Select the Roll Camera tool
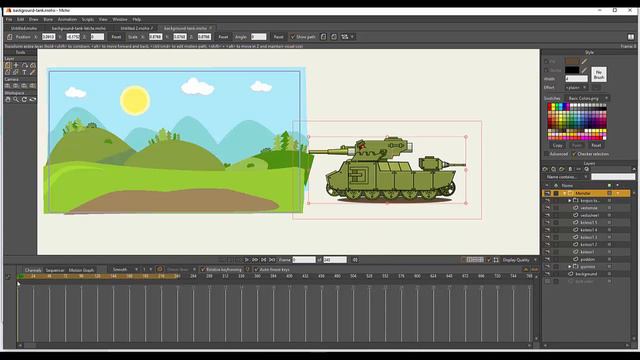The image size is (640, 360). tap(24, 86)
